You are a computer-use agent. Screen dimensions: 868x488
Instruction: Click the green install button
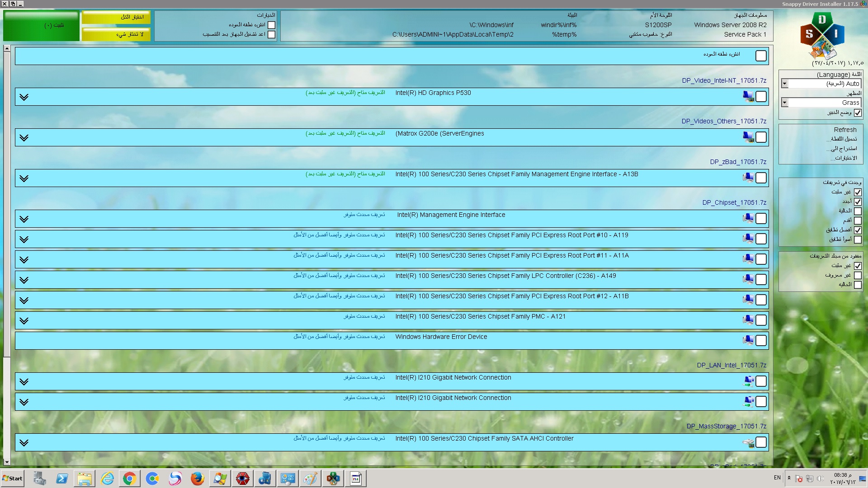41,25
